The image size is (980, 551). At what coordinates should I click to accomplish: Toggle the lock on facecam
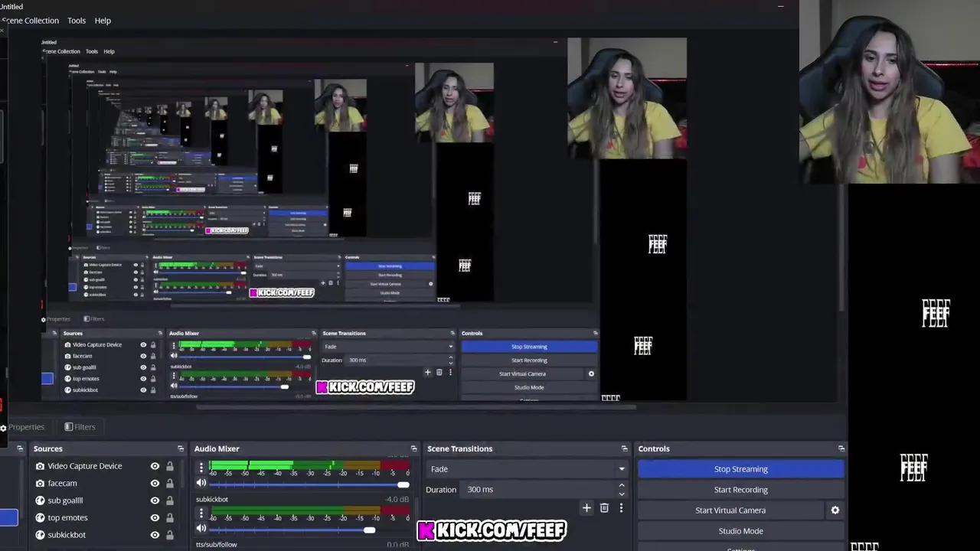point(169,484)
